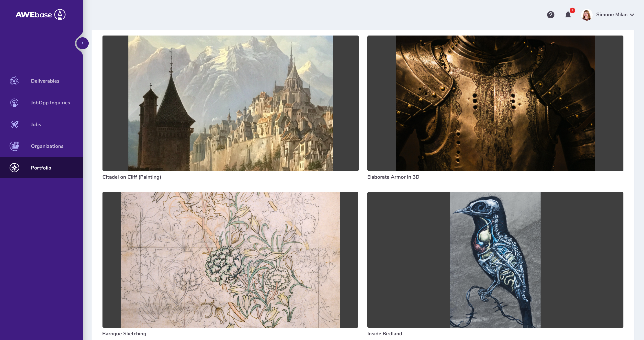The image size is (644, 340).
Task: Open the help question mark icon
Action: tap(551, 15)
